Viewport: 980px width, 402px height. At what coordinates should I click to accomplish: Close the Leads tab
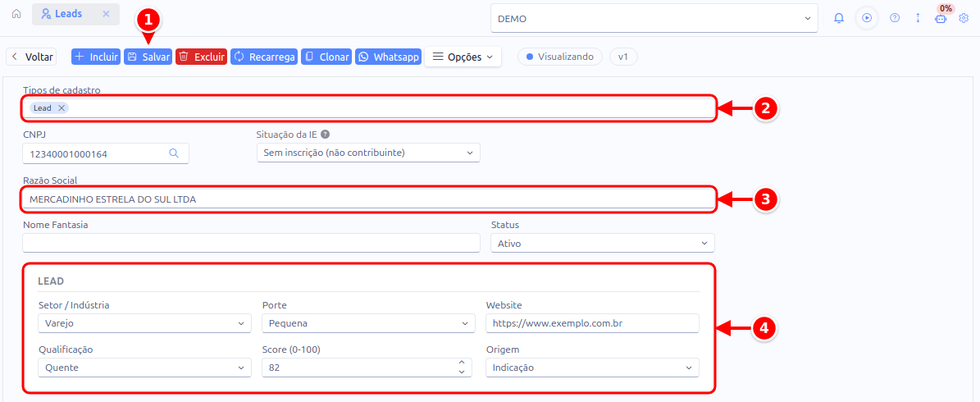(106, 14)
